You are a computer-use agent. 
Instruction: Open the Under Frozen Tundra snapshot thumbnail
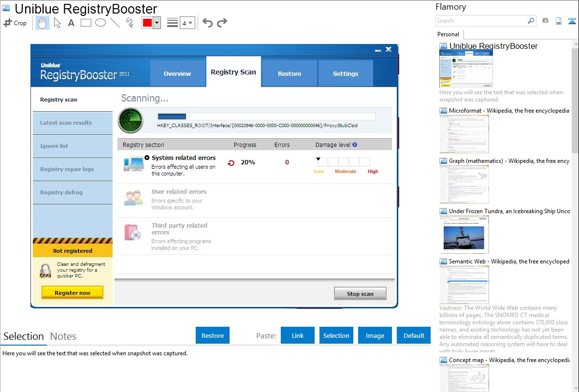[x=464, y=234]
